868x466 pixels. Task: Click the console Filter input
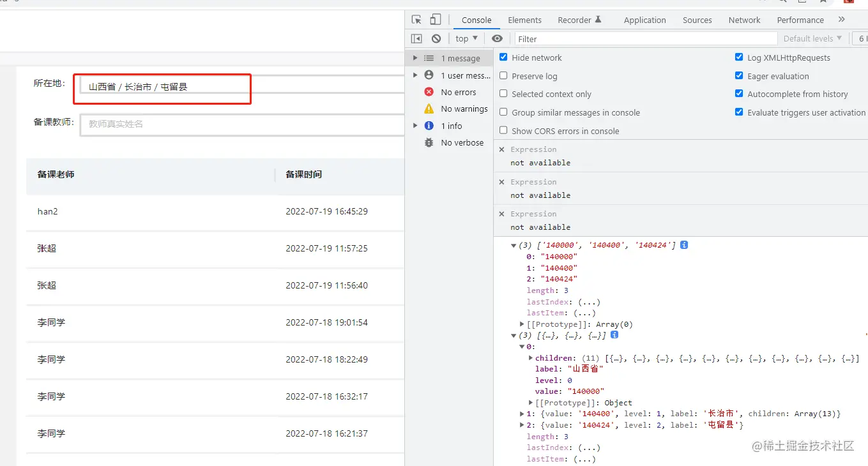tap(646, 38)
